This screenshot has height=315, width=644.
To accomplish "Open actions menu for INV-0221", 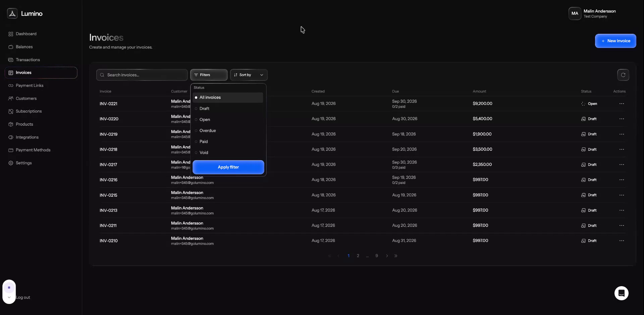I will pos(622,104).
